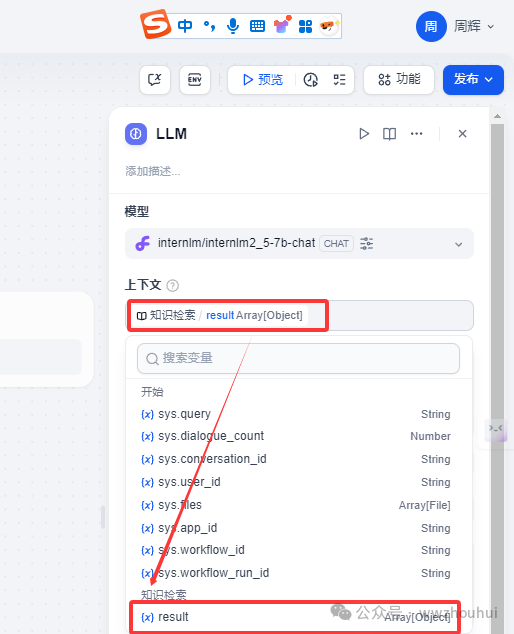Open the conversation variables icon
The image size is (514, 634).
(155, 80)
